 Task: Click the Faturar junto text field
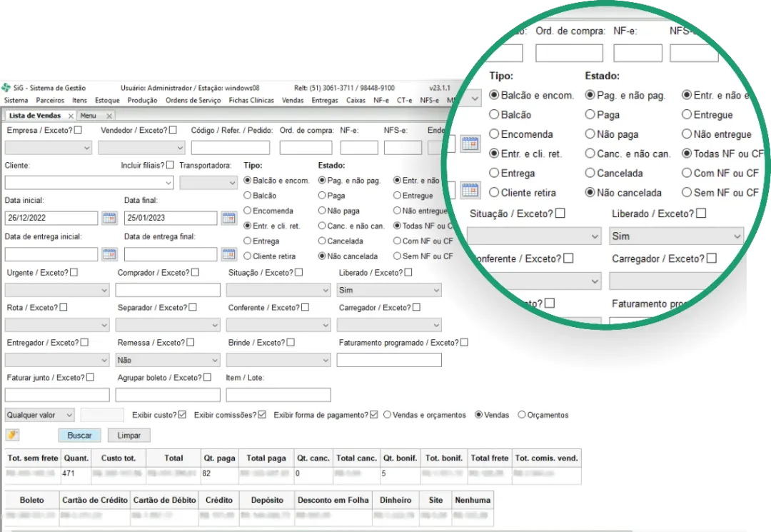tap(57, 394)
